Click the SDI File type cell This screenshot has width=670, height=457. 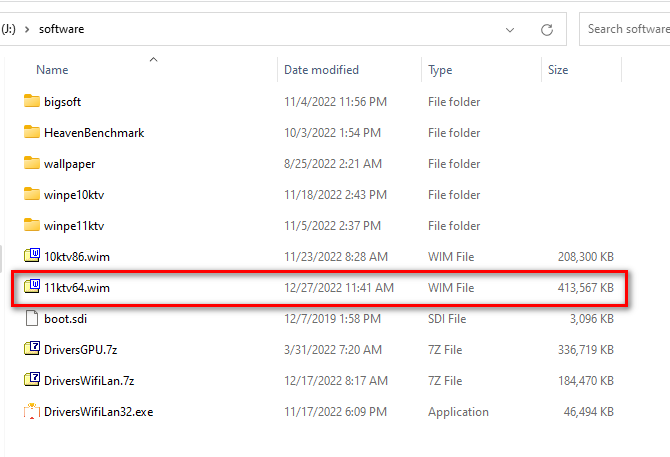pos(447,319)
